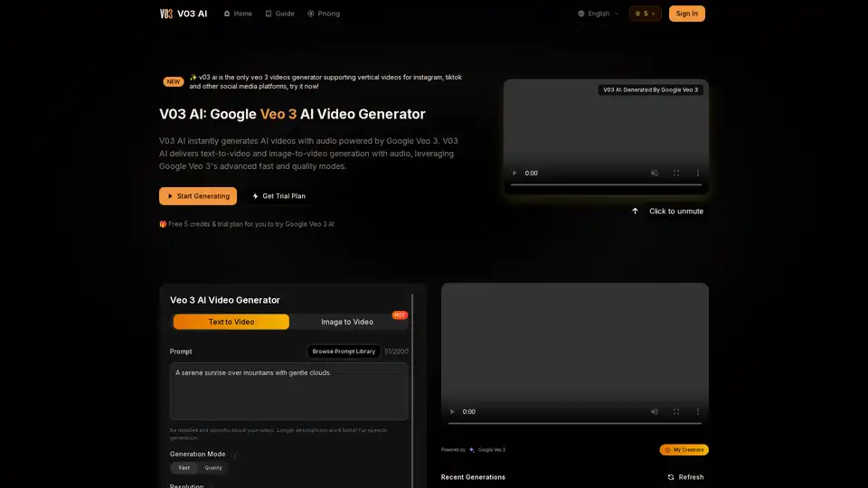868x488 pixels.
Task: Unmute the top hero video speaker icon
Action: pyautogui.click(x=655, y=173)
